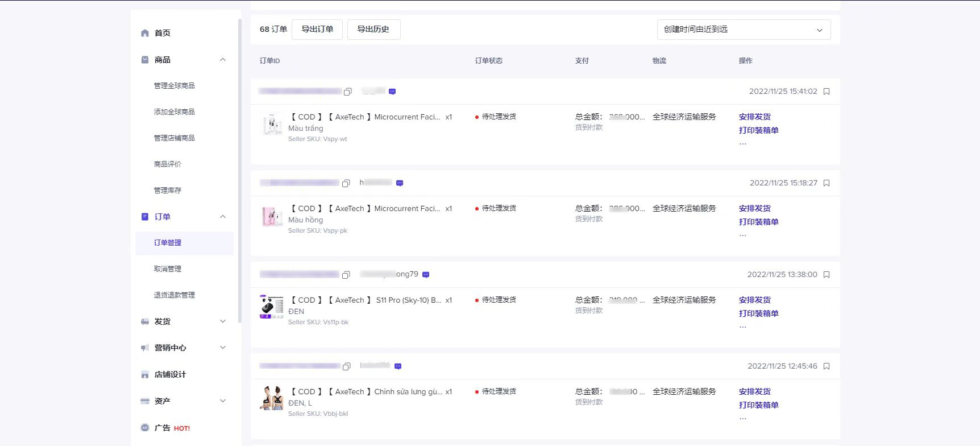Screen dimensions: 980x446
Task: Click the chat icon on the second order
Action: point(400,183)
